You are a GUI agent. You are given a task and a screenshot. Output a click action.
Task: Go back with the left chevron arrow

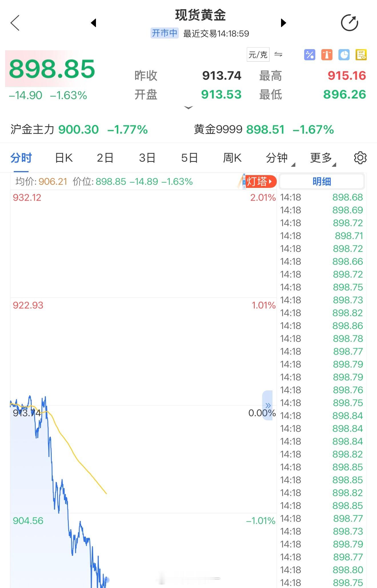(15, 23)
